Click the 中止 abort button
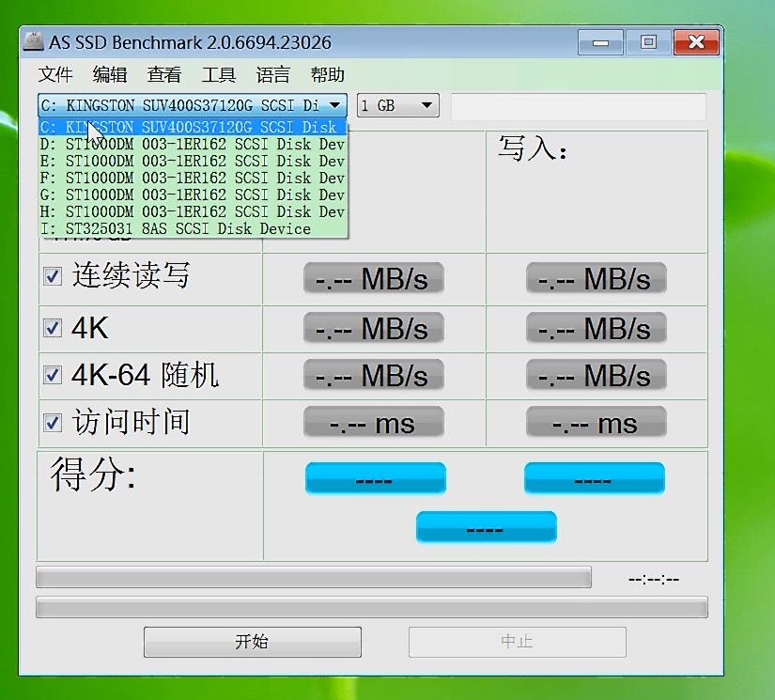775x700 pixels. [517, 642]
